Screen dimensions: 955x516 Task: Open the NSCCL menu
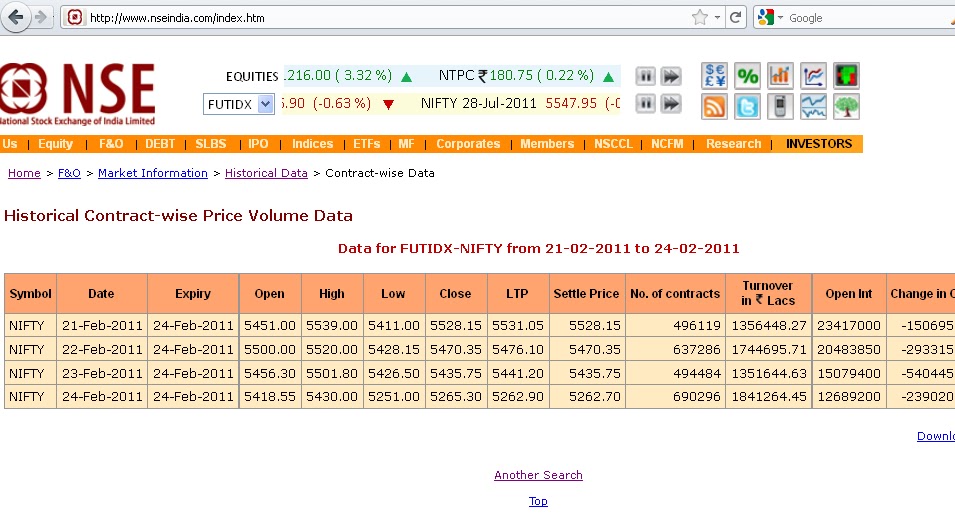click(613, 144)
